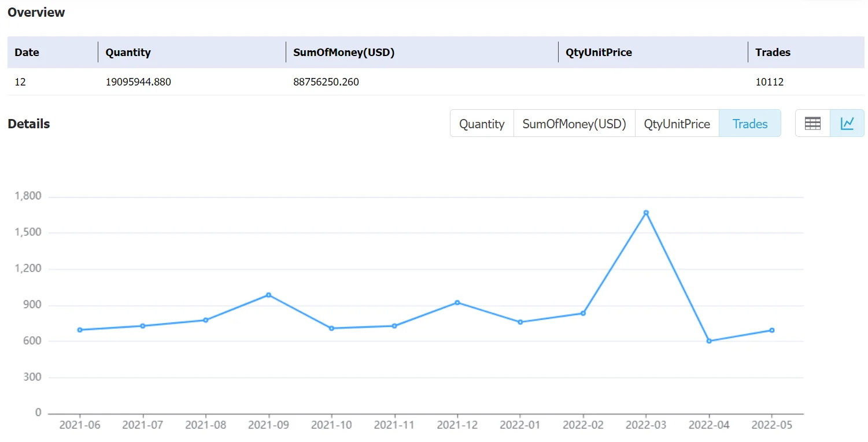Select the line chart view icon
This screenshot has width=868, height=442.
(x=847, y=124)
